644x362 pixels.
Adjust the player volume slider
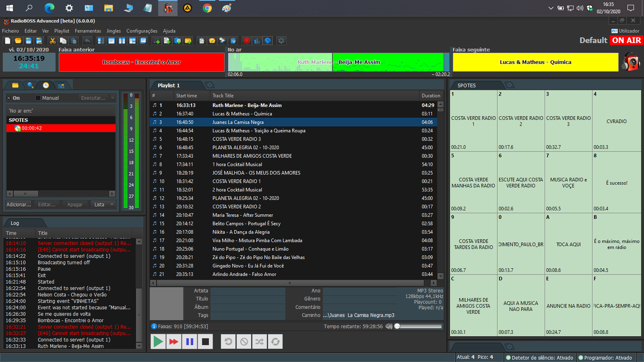click(419, 326)
